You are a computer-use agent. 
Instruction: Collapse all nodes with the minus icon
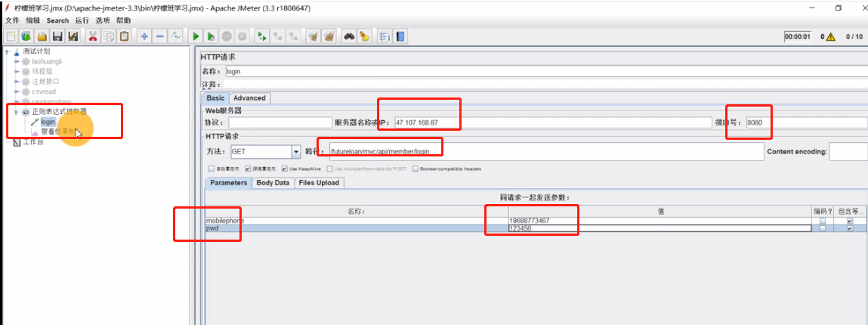tap(160, 36)
